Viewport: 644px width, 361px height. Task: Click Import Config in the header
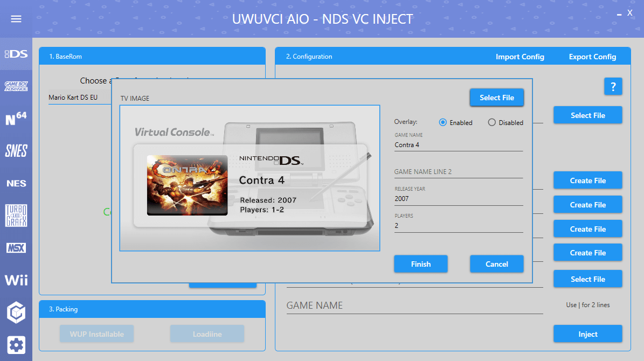(520, 57)
